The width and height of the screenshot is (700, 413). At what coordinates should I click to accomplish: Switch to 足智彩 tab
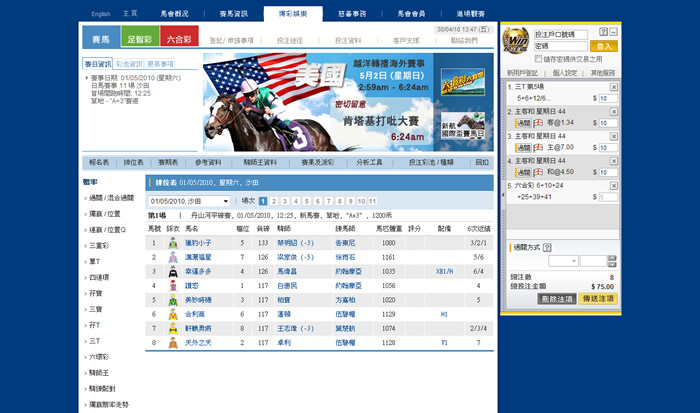(x=139, y=38)
